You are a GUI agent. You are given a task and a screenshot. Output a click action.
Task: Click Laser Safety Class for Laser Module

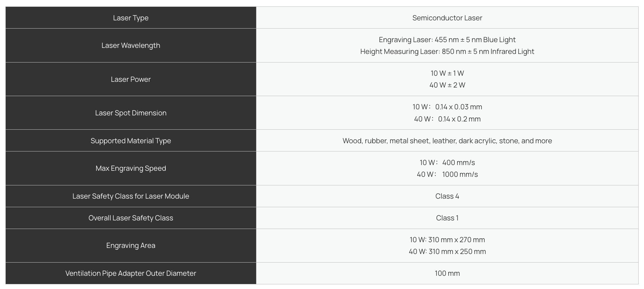coord(131,196)
